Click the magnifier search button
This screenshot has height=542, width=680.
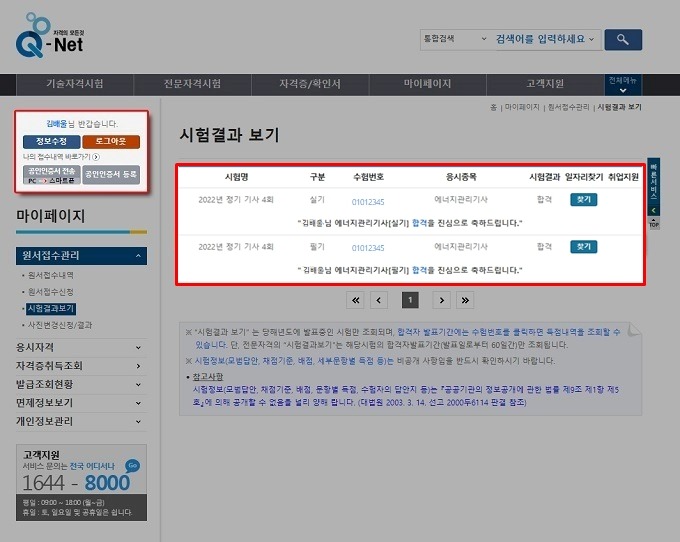tap(623, 39)
